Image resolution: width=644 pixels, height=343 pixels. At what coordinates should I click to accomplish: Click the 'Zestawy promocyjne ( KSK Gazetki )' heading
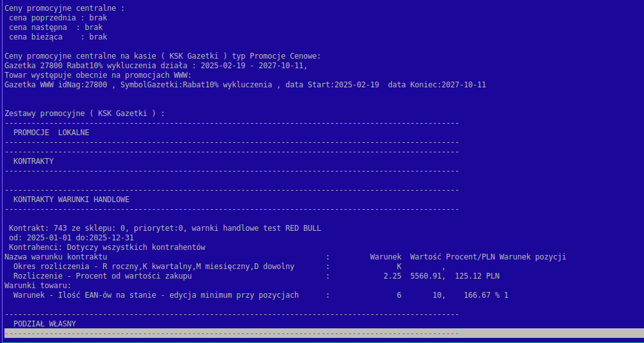point(84,113)
